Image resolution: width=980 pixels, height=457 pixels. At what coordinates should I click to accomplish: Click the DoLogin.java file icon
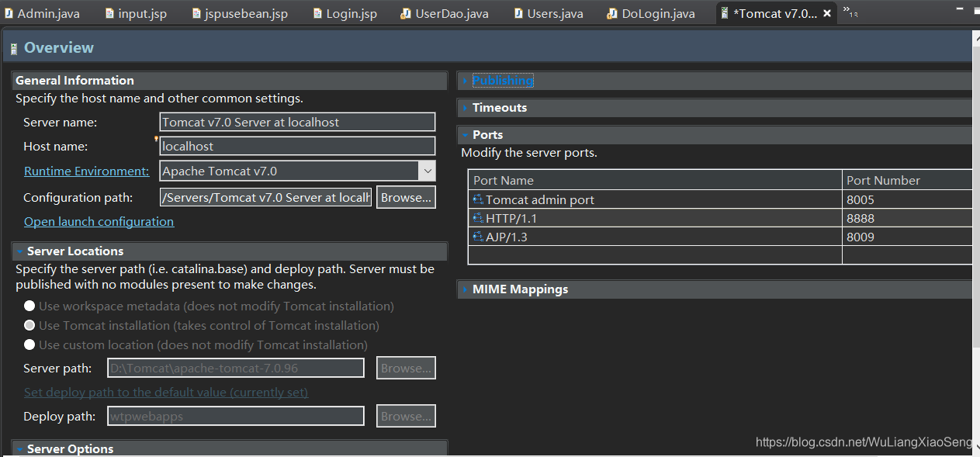pyautogui.click(x=613, y=13)
